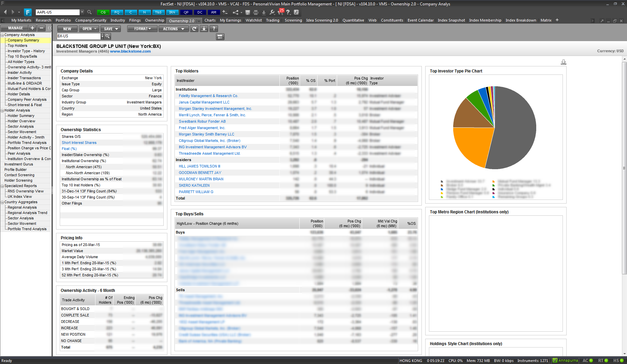Export the pie chart via download icon
Viewport: 627px width, 364px height.
(x=563, y=62)
